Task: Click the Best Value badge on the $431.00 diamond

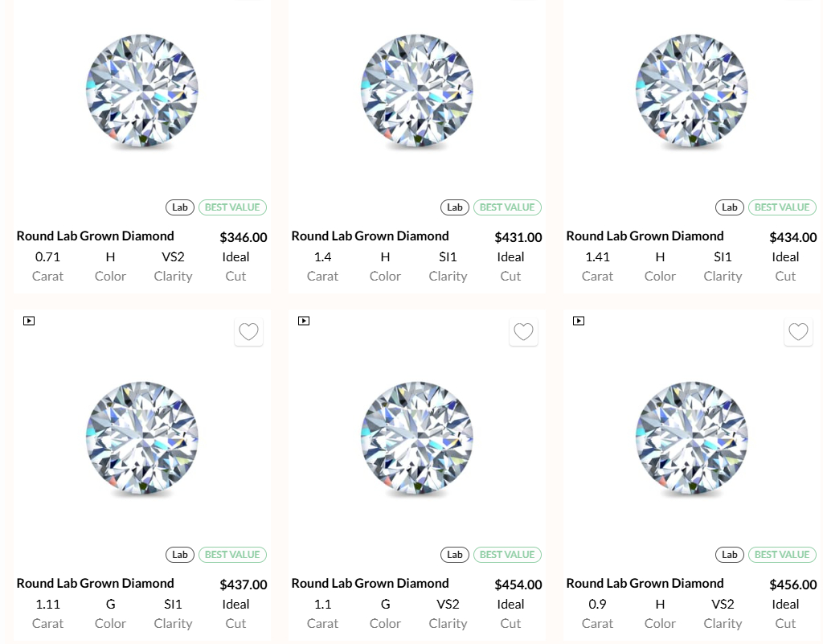Action: coord(507,207)
